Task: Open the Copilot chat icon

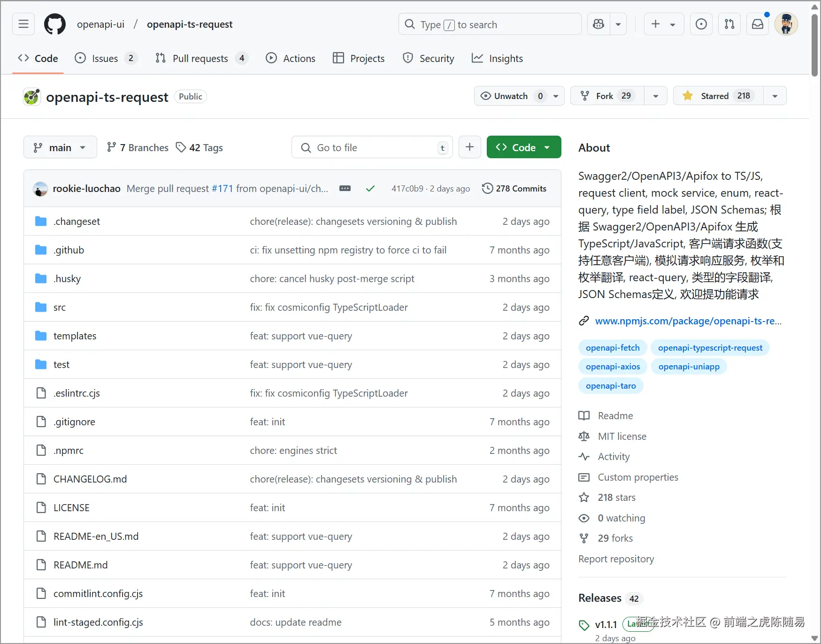Action: tap(598, 24)
